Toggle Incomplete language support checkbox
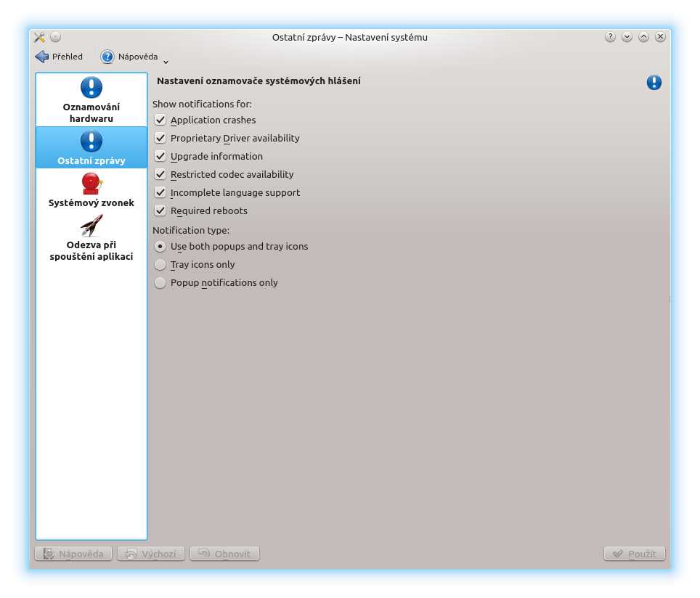700x598 pixels. (160, 192)
